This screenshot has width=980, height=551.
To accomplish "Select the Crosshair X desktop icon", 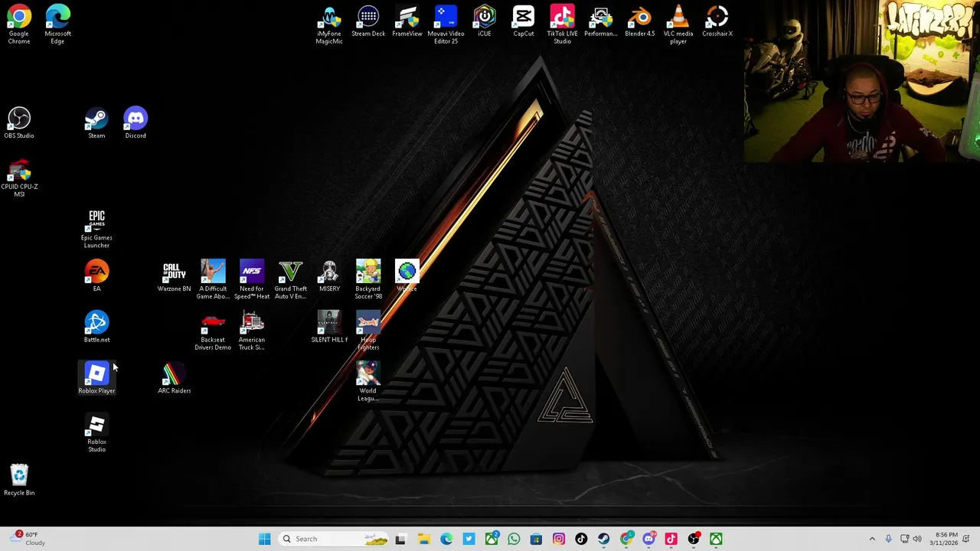I will tap(717, 21).
